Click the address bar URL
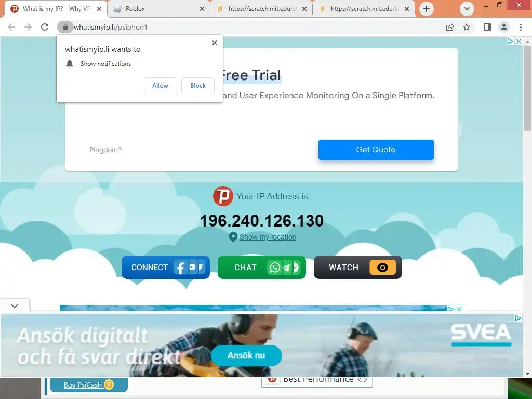 [x=111, y=27]
